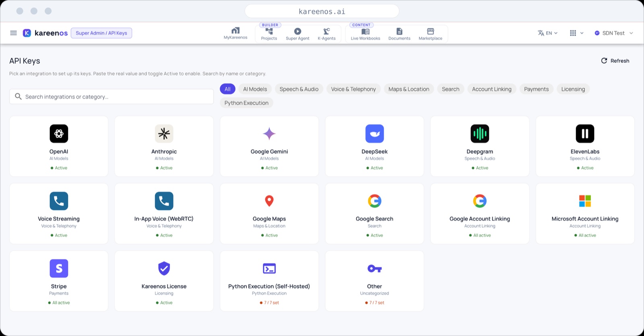Open the Kareenos License shield icon
This screenshot has height=336, width=644.
click(164, 268)
